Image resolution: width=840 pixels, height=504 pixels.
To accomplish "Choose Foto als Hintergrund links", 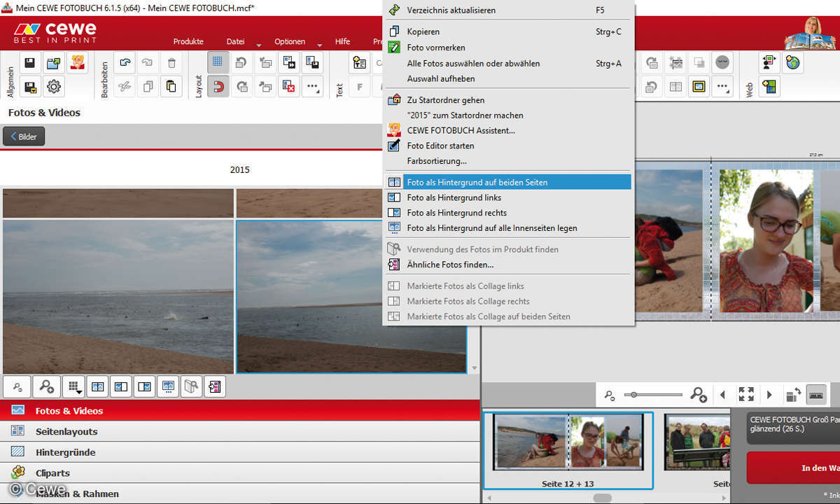I will pos(508,197).
